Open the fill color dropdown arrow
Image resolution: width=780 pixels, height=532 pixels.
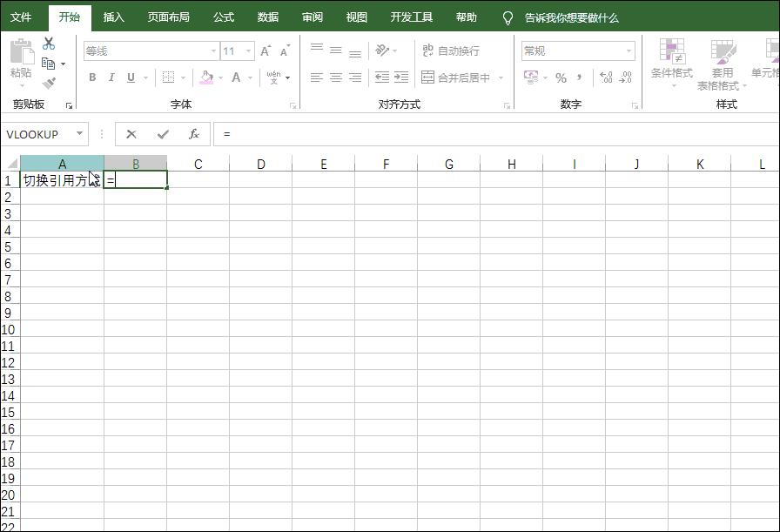coord(220,78)
